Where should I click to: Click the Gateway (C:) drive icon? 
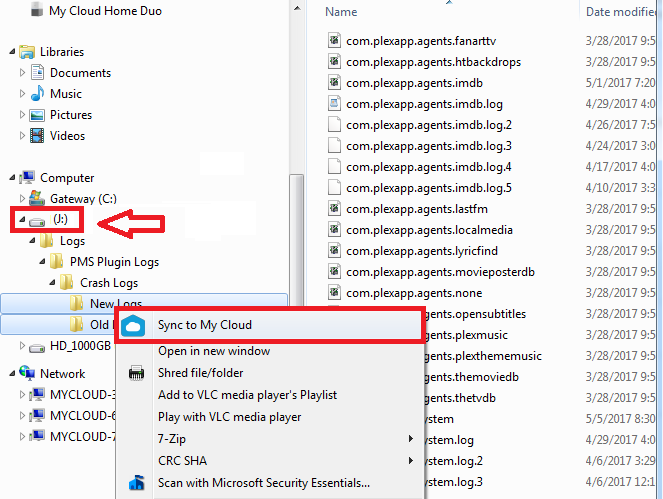point(37,198)
